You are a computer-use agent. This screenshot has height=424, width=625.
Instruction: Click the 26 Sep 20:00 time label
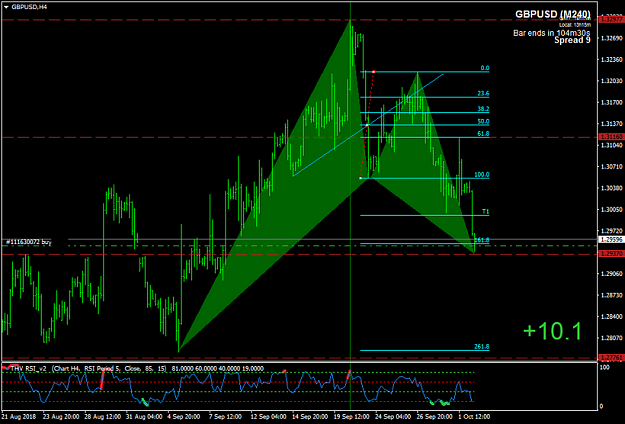[434, 417]
